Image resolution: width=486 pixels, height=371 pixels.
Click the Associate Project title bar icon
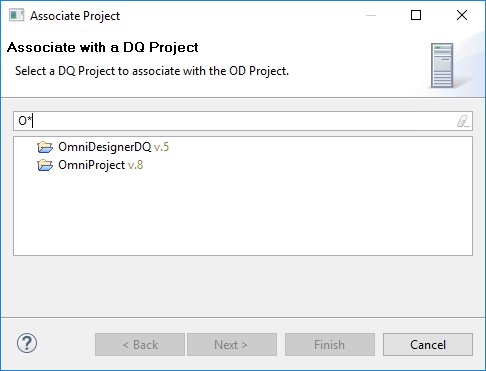coord(16,15)
